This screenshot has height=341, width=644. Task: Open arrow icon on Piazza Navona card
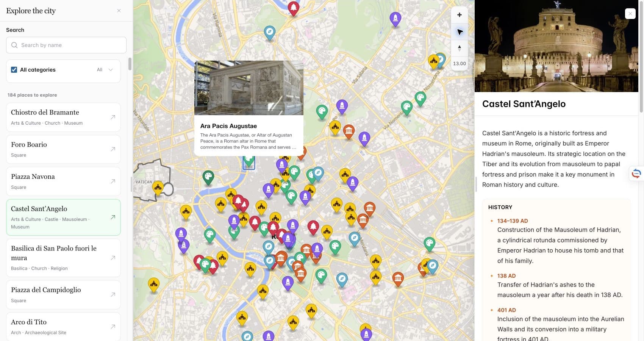pos(113,181)
